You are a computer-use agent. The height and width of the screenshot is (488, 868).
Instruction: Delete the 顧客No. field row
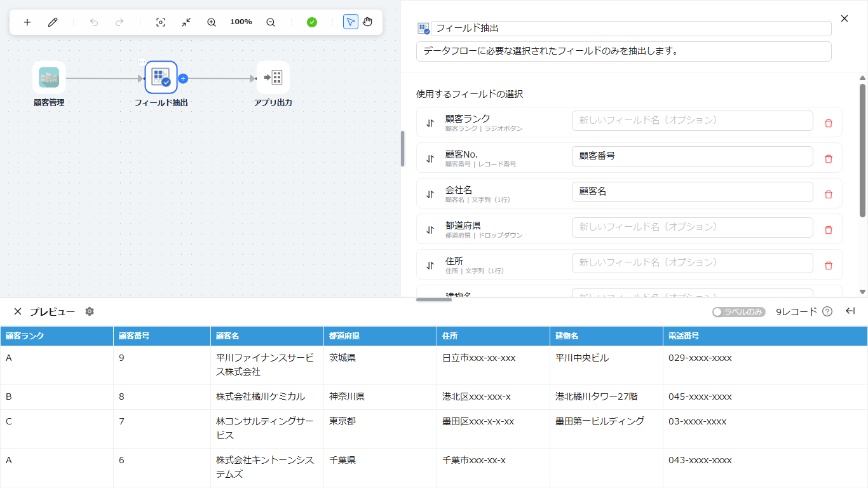[x=829, y=159]
